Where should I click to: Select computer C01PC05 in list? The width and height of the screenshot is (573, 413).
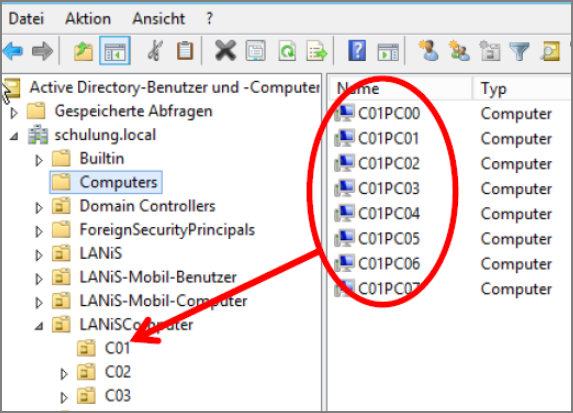point(389,239)
